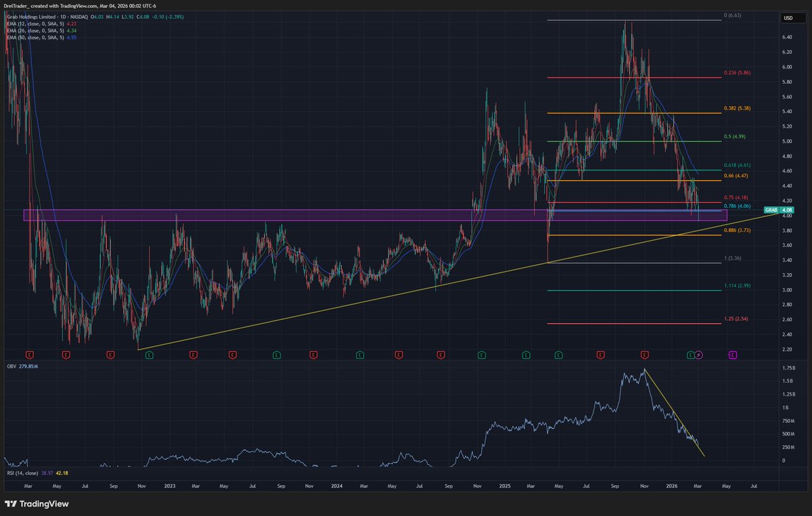Screen dimensions: 812x516
Task: Click the 2023 label on the time axis
Action: 169,486
